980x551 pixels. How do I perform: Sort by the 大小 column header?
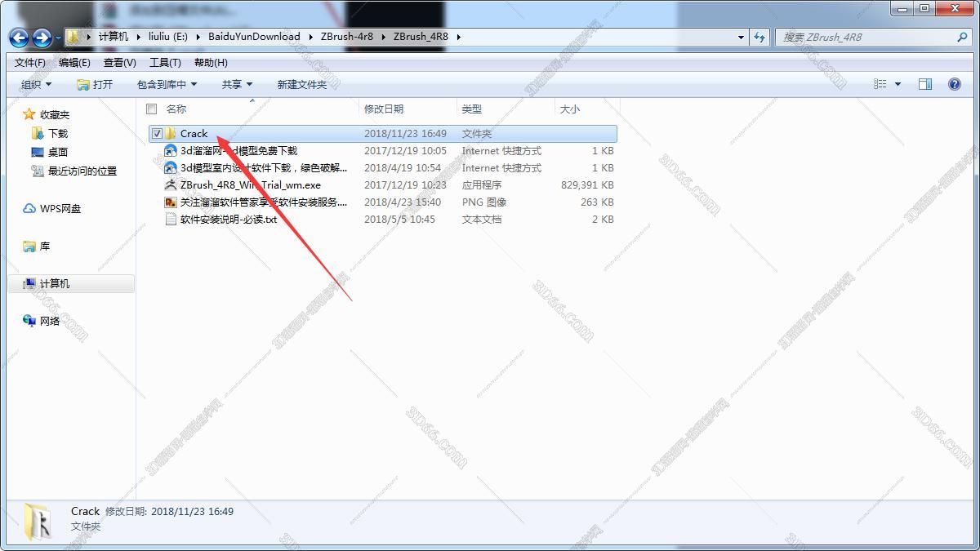tap(570, 109)
